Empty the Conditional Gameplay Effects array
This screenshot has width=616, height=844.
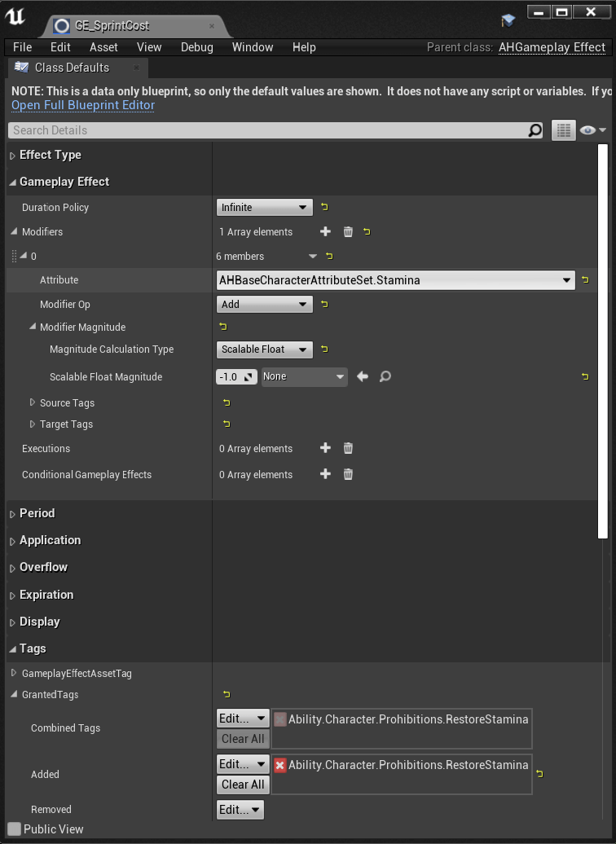(348, 474)
